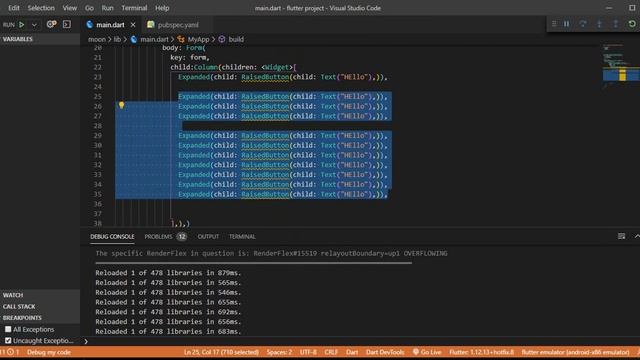Image resolution: width=640 pixels, height=360 pixels.
Task: Click line number 25 in the gutter
Action: tap(98, 96)
